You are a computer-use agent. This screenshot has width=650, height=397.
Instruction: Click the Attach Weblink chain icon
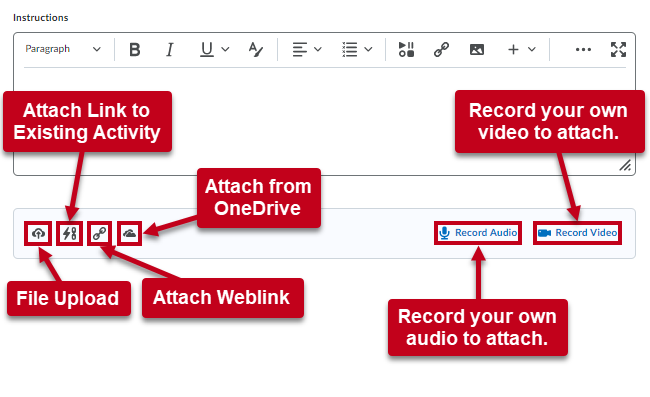pyautogui.click(x=99, y=233)
